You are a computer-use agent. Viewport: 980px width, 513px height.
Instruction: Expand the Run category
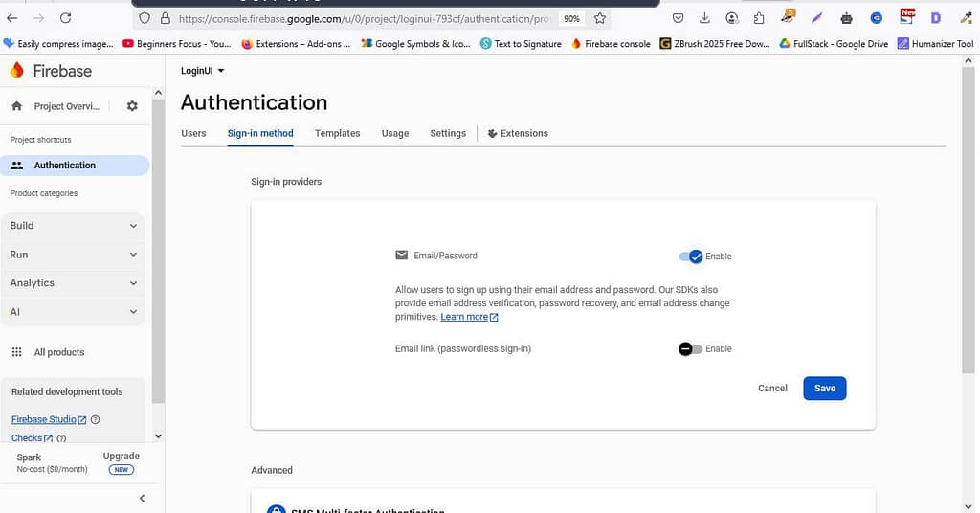(73, 255)
